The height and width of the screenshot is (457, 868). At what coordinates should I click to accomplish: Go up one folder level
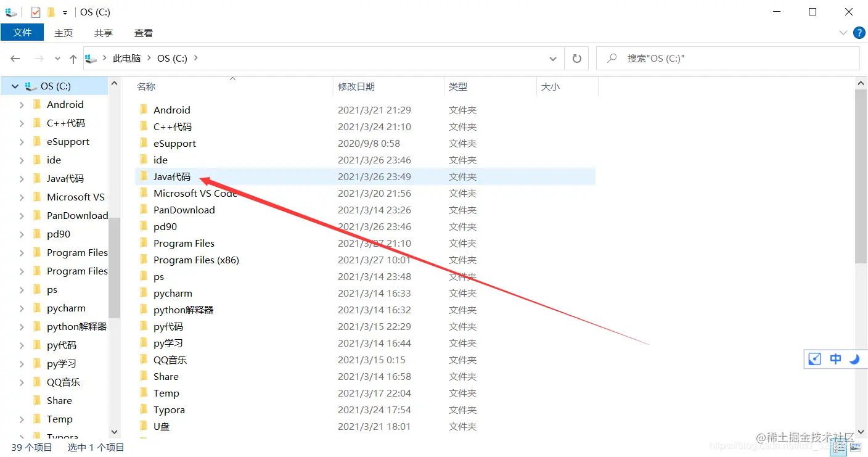(x=73, y=59)
